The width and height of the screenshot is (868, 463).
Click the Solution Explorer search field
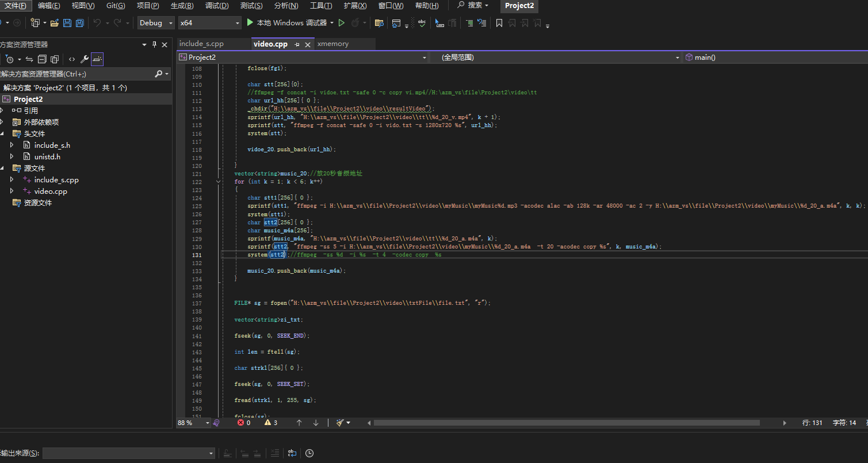coord(78,74)
